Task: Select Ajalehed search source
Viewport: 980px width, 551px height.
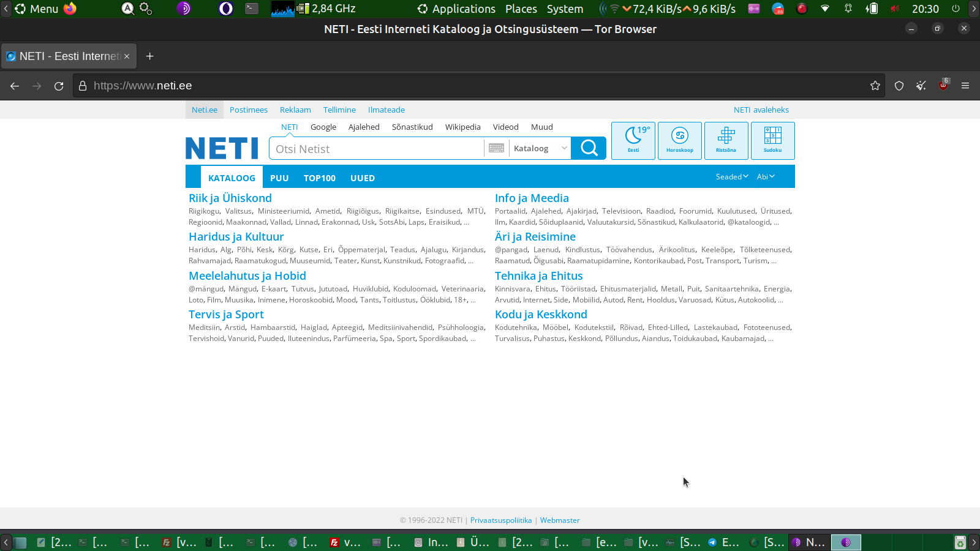Action: 364,127
